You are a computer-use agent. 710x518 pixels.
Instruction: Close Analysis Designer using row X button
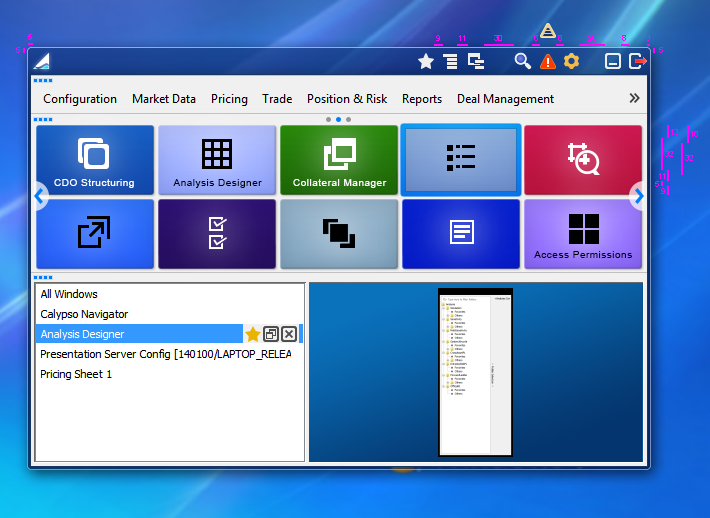click(x=289, y=334)
